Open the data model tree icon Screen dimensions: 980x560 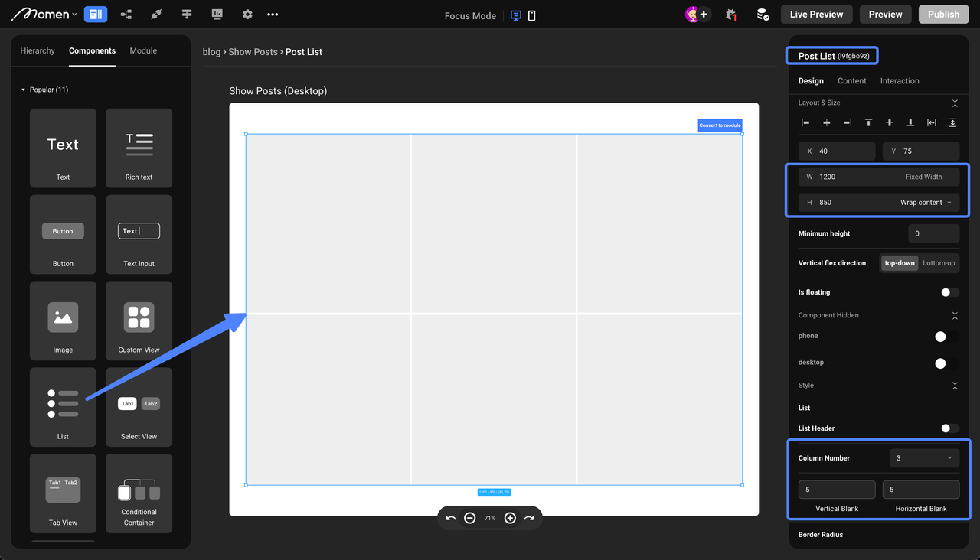[126, 15]
